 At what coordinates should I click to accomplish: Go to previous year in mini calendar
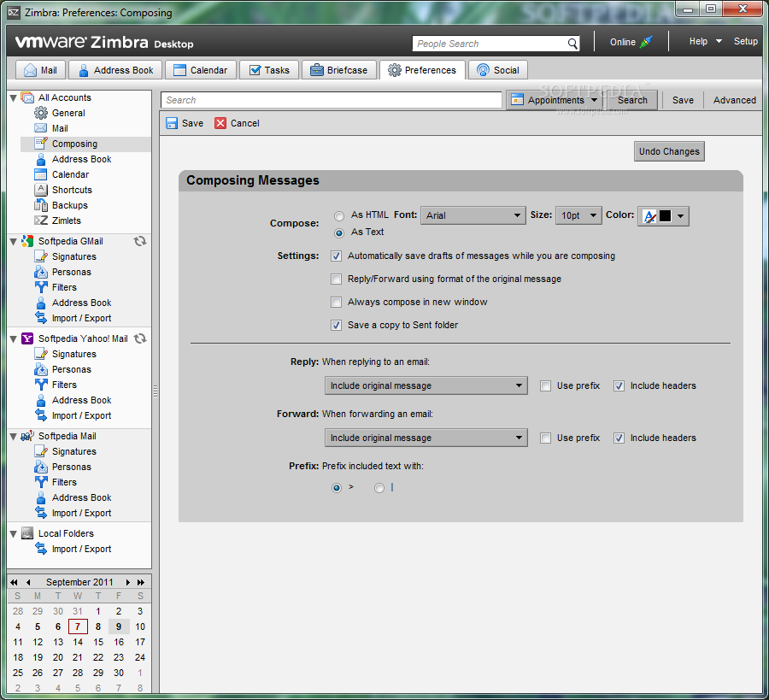coord(14,582)
